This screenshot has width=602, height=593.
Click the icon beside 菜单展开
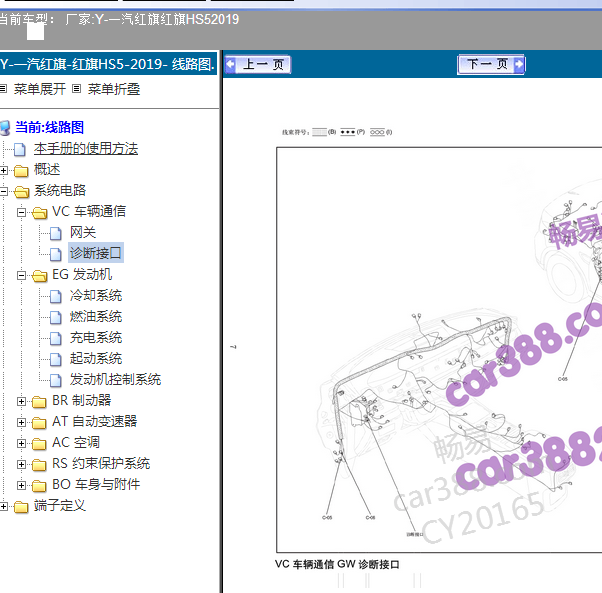(3, 89)
